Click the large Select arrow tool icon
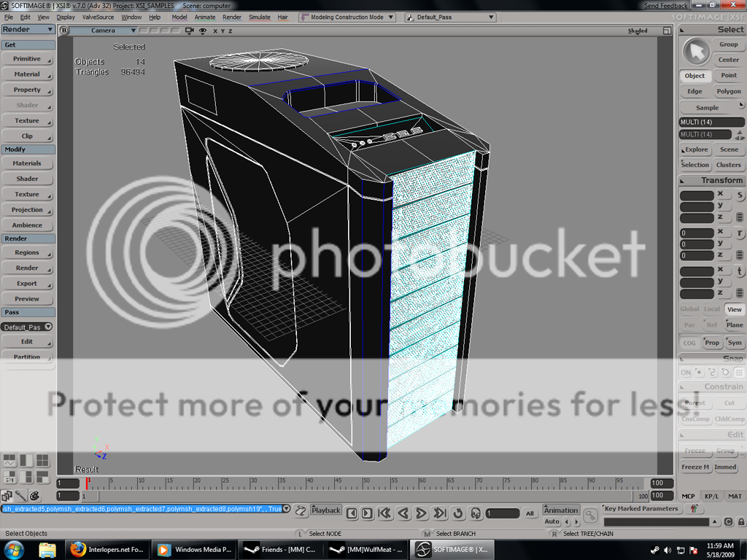 (697, 52)
